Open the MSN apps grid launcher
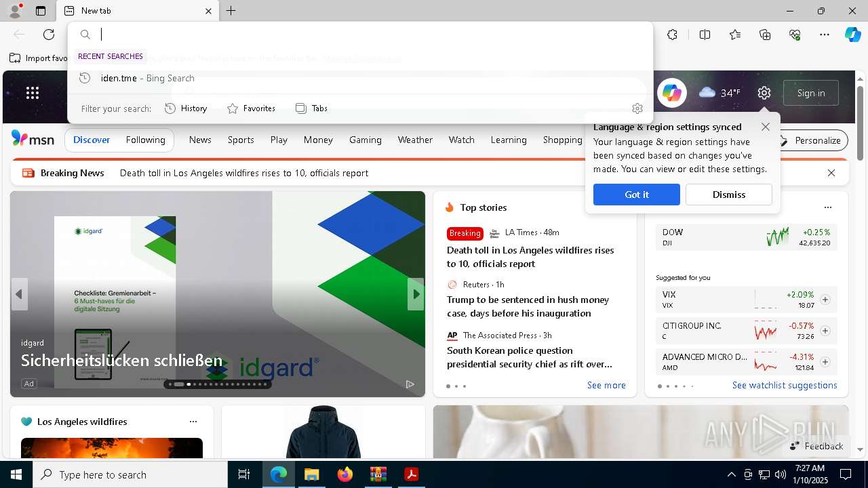Image resolution: width=868 pixels, height=488 pixels. [33, 93]
